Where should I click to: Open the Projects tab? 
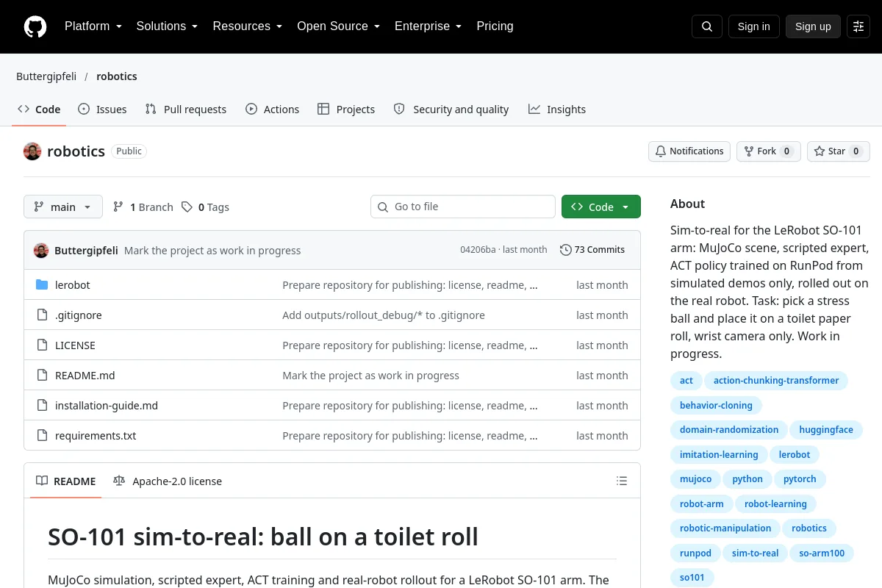tap(346, 110)
